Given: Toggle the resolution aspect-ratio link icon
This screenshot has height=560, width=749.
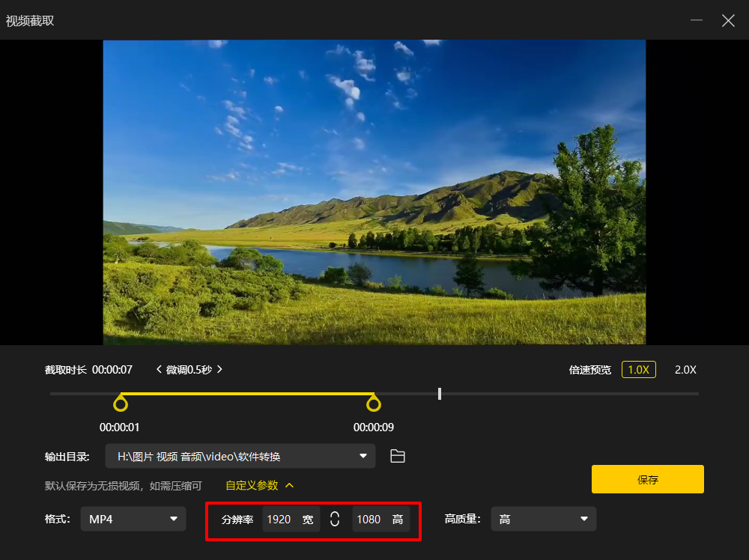Looking at the screenshot, I should (335, 519).
